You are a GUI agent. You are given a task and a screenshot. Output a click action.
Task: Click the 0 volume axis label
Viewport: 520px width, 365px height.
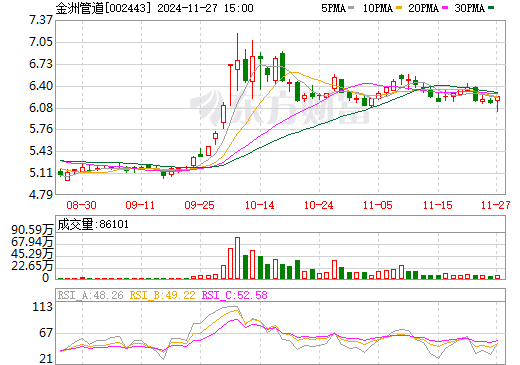[x=46, y=278]
